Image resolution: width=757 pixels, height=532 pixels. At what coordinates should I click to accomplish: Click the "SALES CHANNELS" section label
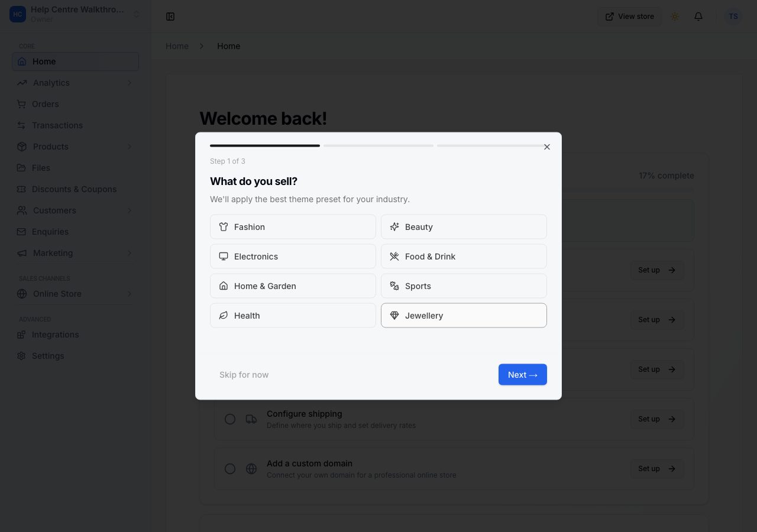(x=44, y=278)
